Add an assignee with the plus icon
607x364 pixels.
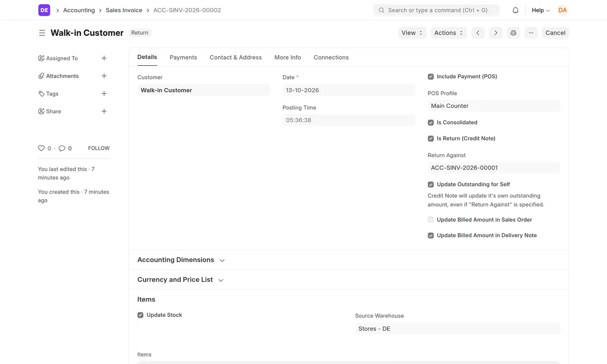(104, 58)
